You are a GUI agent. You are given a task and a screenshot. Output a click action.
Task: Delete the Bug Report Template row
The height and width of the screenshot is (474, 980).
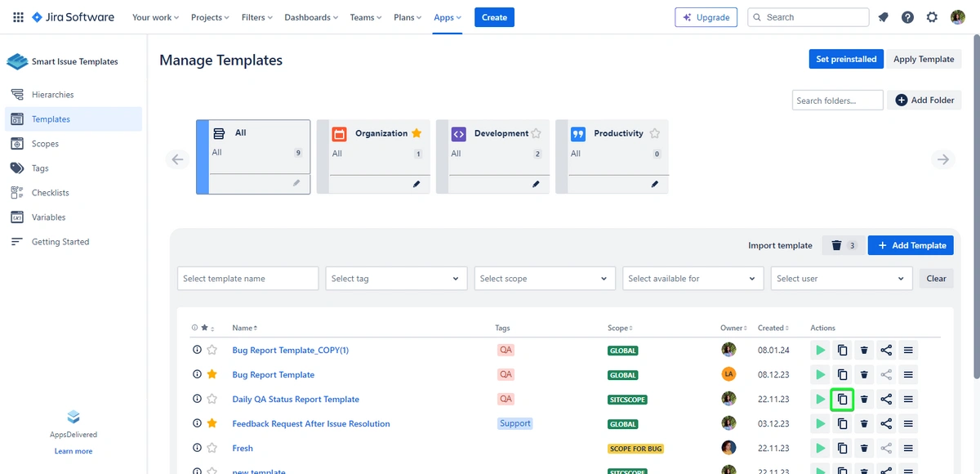point(864,374)
